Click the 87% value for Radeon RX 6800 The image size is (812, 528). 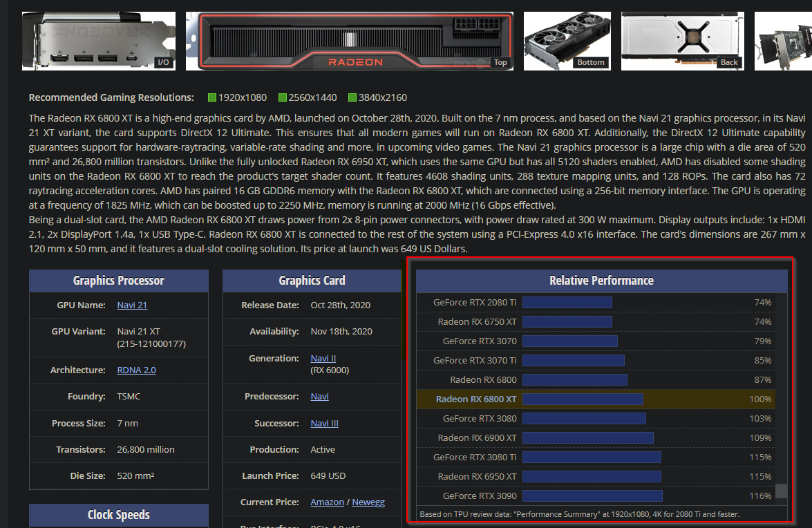pyautogui.click(x=763, y=380)
